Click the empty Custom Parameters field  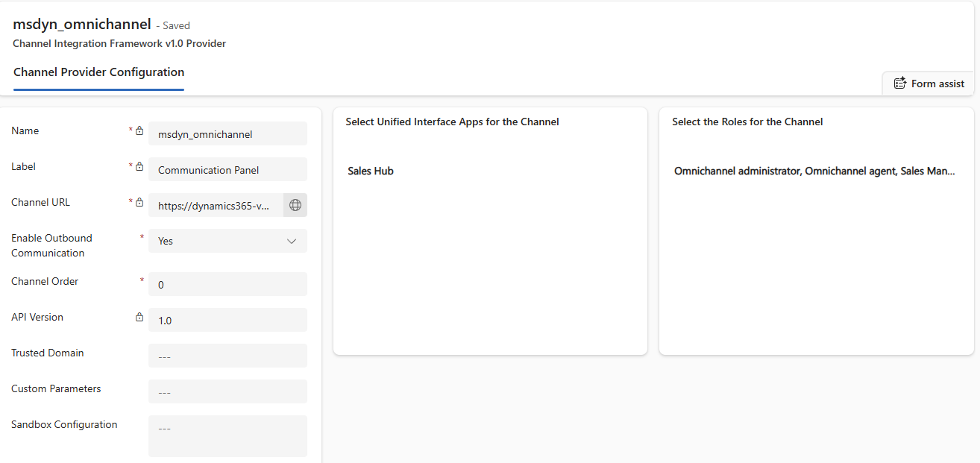tap(227, 391)
